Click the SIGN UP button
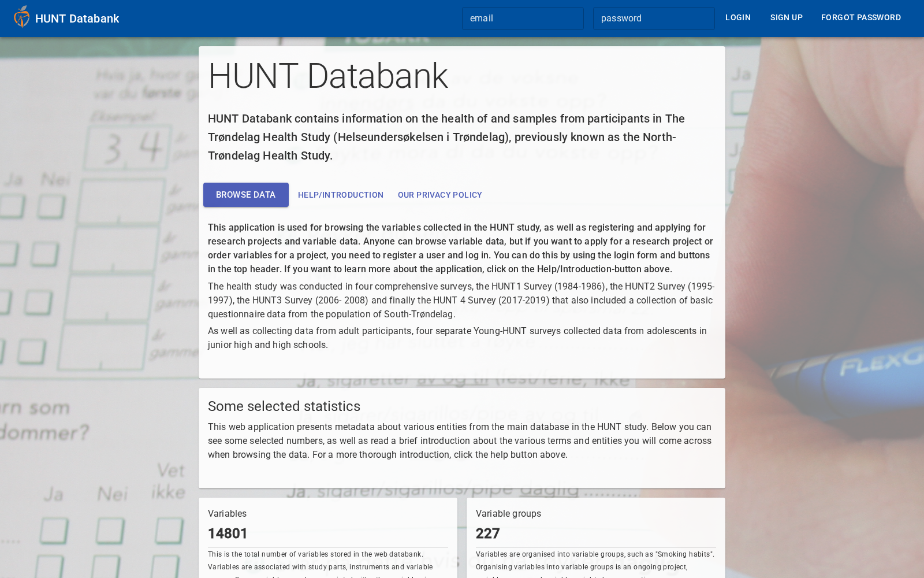This screenshot has width=924, height=578. click(x=787, y=18)
